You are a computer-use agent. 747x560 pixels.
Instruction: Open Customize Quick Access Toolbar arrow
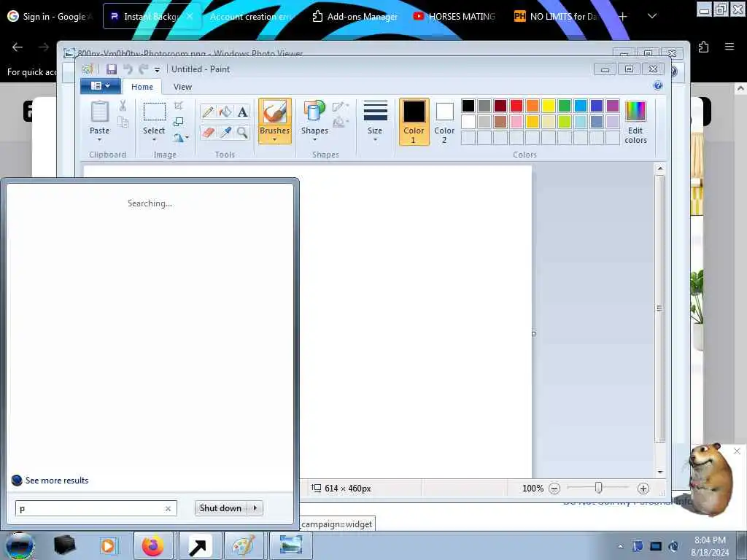[x=158, y=69]
